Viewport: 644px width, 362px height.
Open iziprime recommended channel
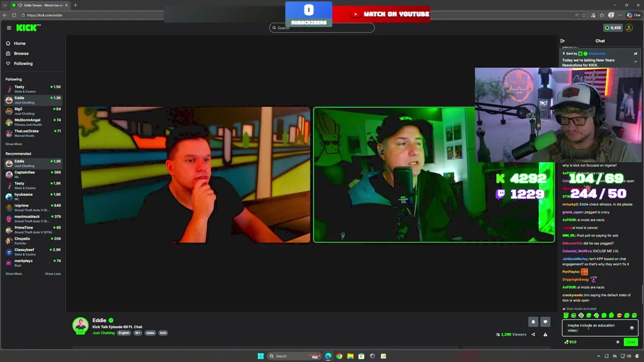[33, 208]
